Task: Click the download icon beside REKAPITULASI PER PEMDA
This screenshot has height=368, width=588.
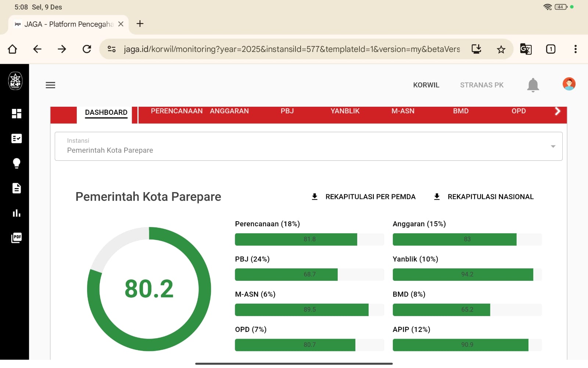Action: coord(314,197)
